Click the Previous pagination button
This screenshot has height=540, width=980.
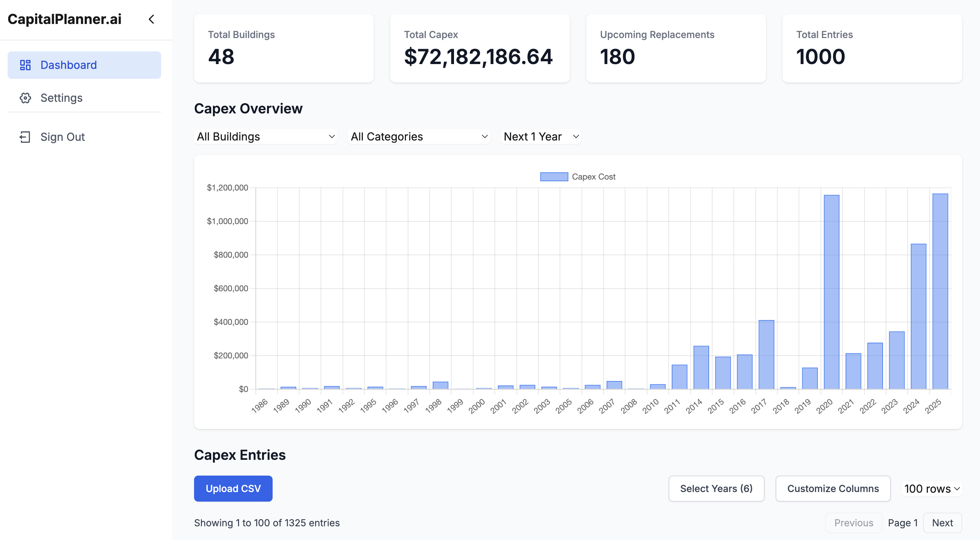854,523
